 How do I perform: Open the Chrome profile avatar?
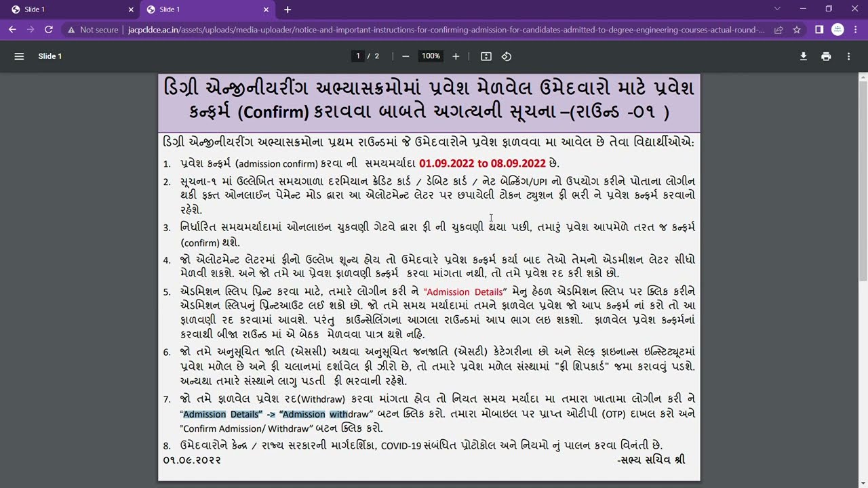[x=837, y=30]
